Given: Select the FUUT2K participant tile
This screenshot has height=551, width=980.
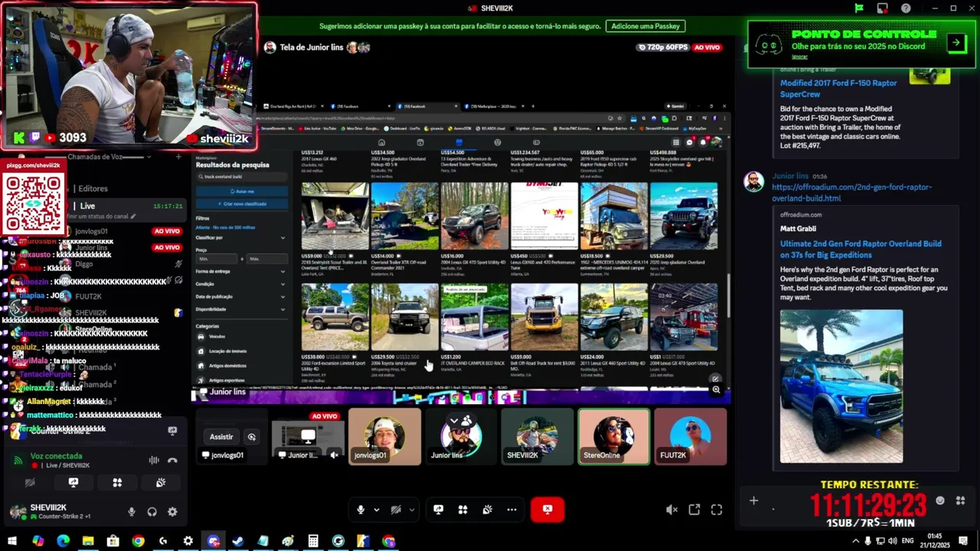Looking at the screenshot, I should (x=691, y=437).
